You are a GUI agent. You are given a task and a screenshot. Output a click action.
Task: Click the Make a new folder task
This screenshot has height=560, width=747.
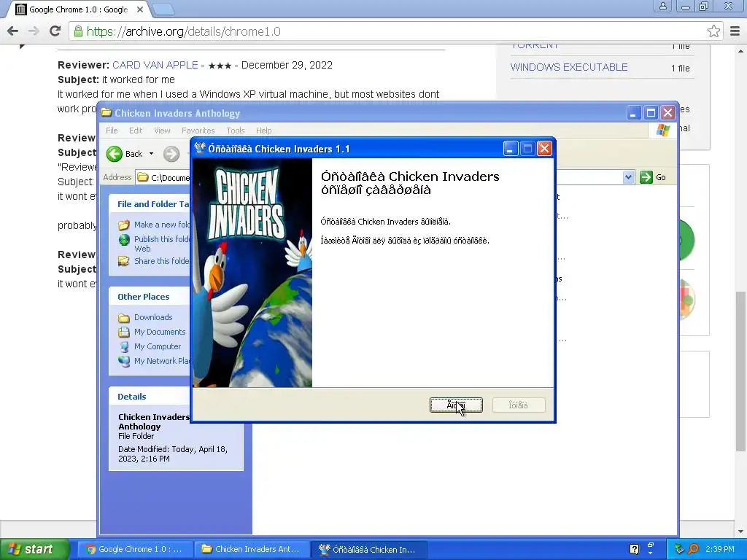pyautogui.click(x=161, y=225)
